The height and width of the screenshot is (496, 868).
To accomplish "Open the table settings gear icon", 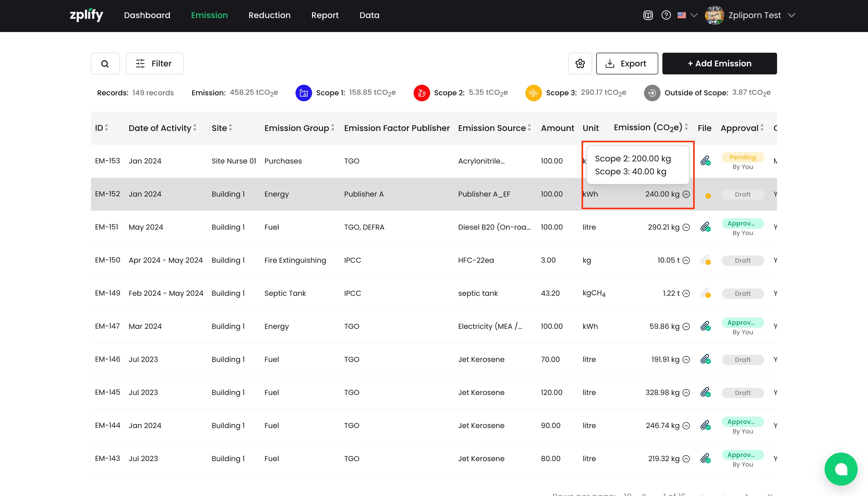I will [580, 63].
